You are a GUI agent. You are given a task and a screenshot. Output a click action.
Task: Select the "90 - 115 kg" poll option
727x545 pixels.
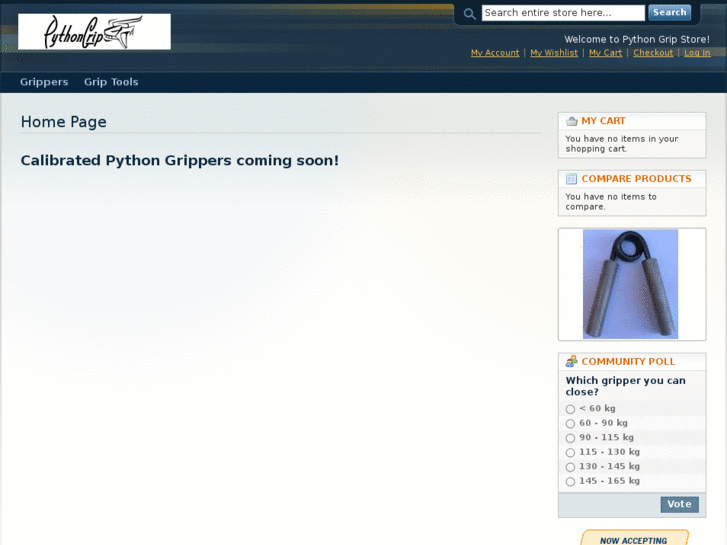570,438
